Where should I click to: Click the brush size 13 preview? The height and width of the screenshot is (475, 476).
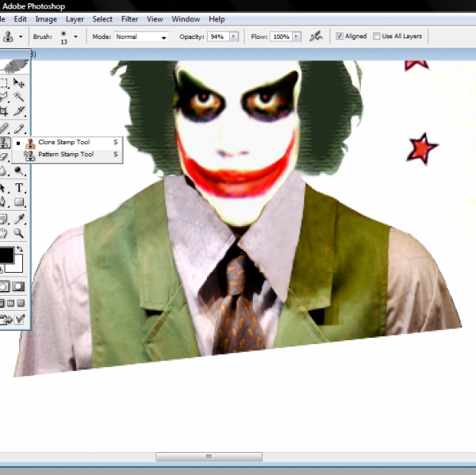click(63, 37)
